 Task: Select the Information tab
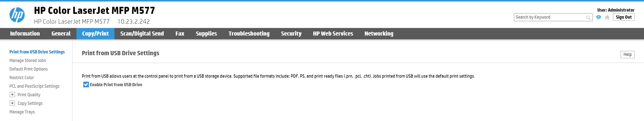[x=25, y=34]
